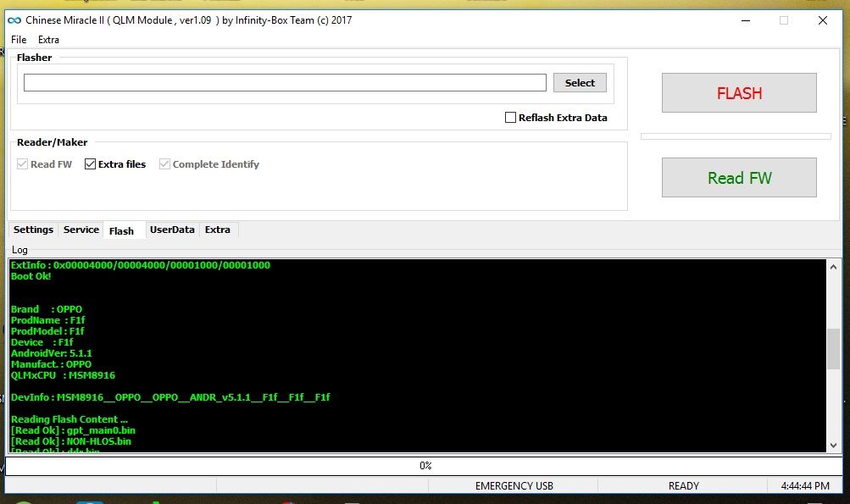850x504 pixels.
Task: Switch to the Service tab
Action: tap(81, 230)
